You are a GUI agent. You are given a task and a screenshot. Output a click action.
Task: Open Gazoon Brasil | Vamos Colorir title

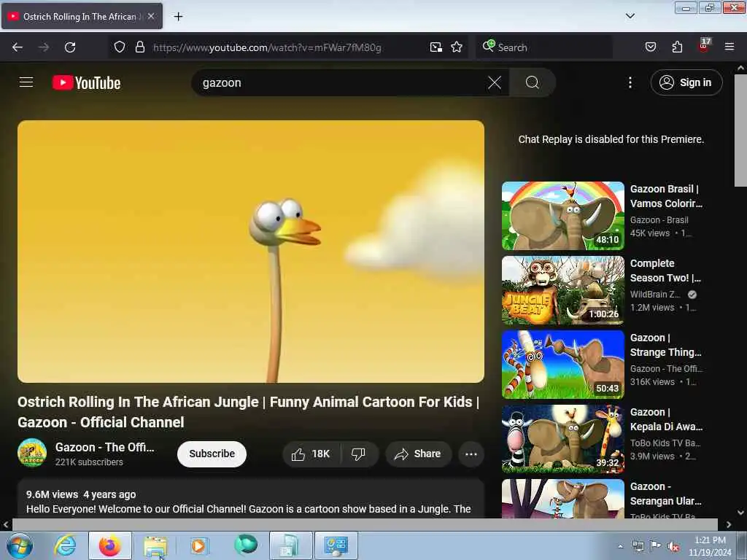coord(666,196)
